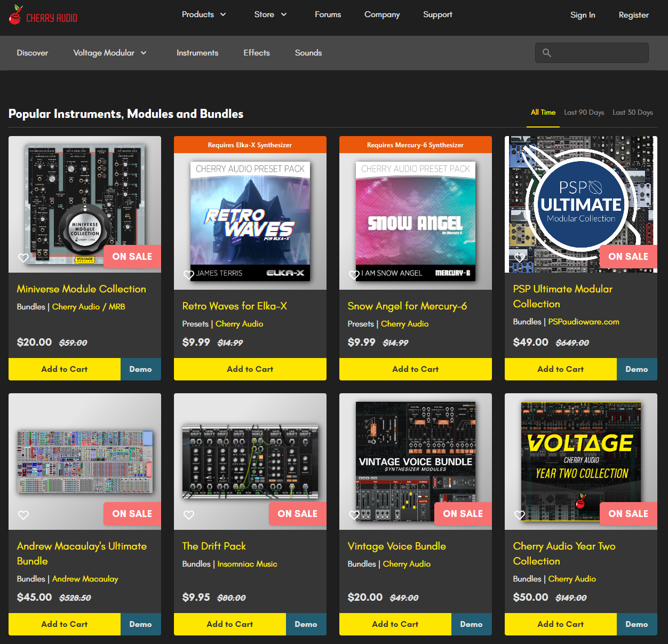668x644 pixels.
Task: Select the Last 90 Days tab
Action: point(584,113)
